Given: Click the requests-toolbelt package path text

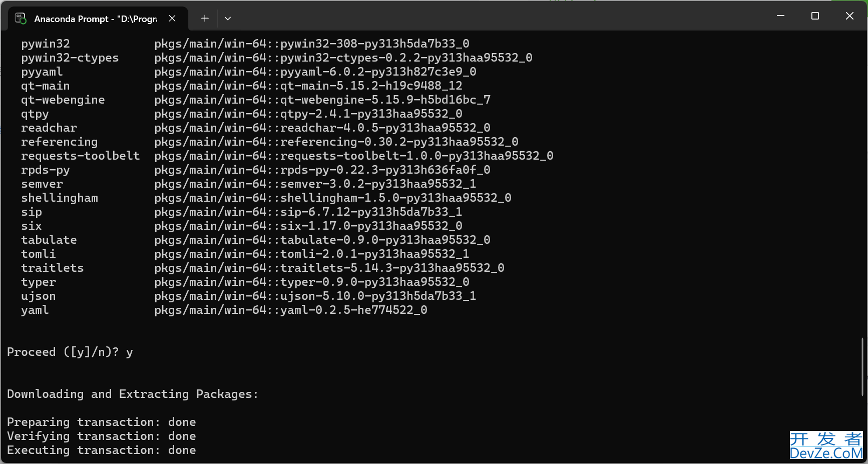Looking at the screenshot, I should coord(354,156).
